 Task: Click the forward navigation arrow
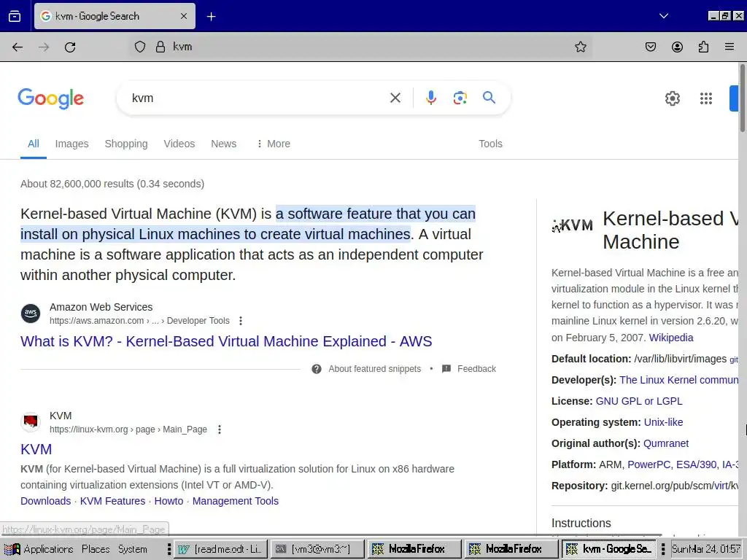[44, 47]
